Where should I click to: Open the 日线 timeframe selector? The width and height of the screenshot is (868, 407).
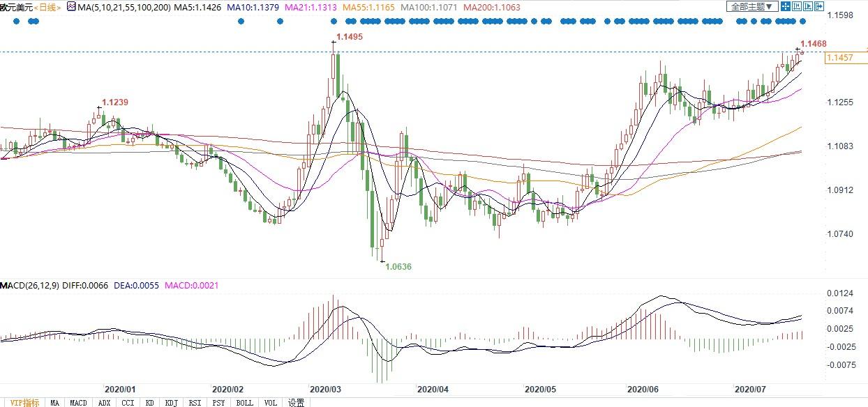tap(48, 7)
